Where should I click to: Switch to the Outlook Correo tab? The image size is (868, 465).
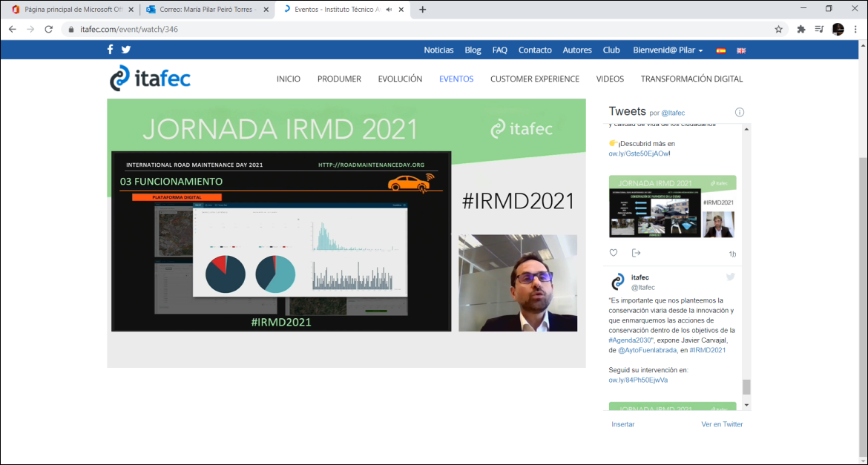click(x=204, y=10)
